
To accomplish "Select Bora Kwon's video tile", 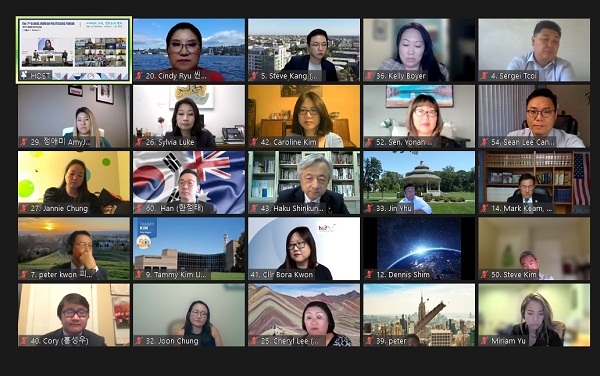I will [304, 249].
